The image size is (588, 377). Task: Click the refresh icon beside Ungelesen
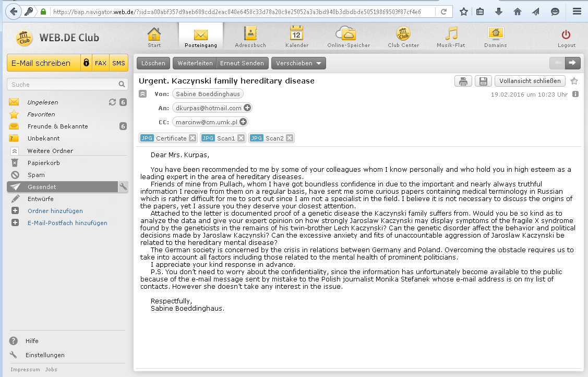[112, 102]
